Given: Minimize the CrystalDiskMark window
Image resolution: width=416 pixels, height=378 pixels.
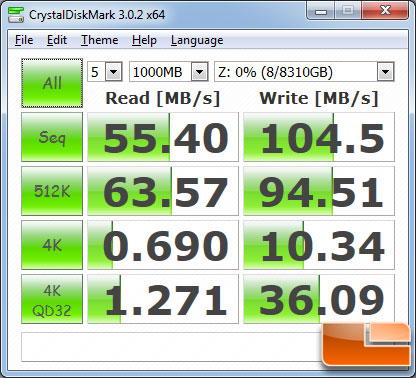Looking at the screenshot, I should pos(321,11).
